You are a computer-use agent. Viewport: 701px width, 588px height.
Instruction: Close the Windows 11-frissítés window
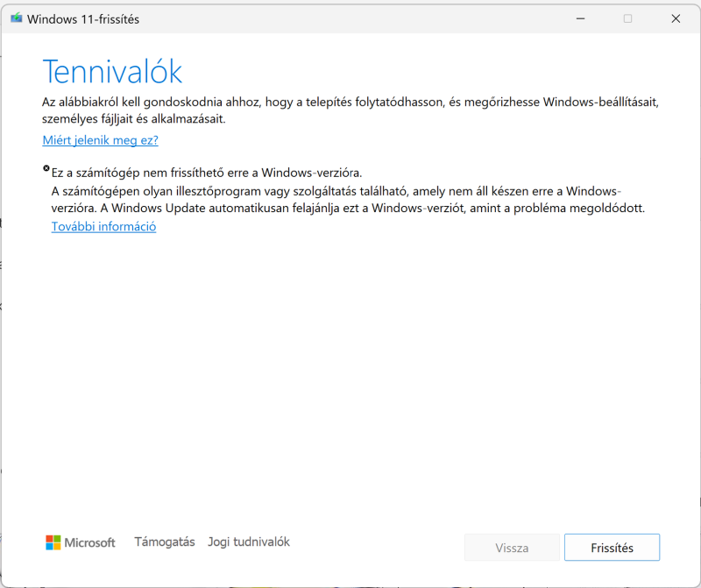pos(676,18)
